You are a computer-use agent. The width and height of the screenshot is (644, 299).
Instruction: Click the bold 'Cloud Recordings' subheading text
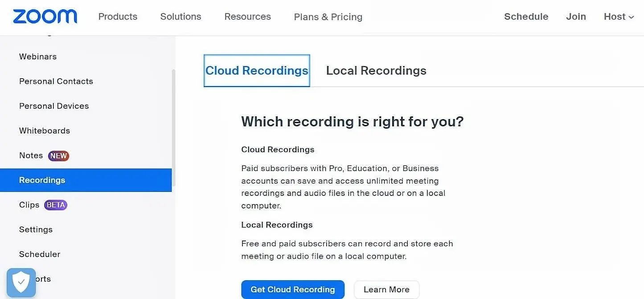pos(278,149)
